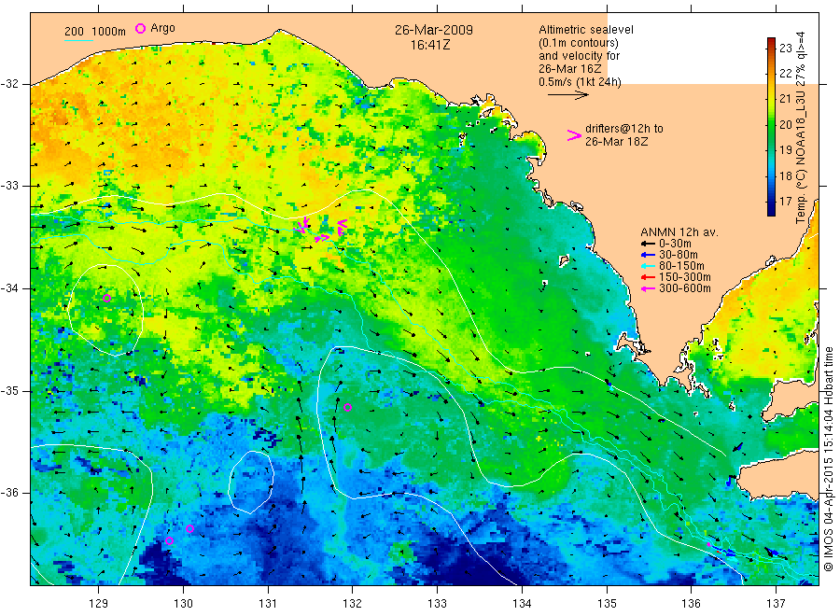This screenshot has height=616, width=840.
Task: Click the 26-Mar-2009 date label
Action: coord(434,30)
